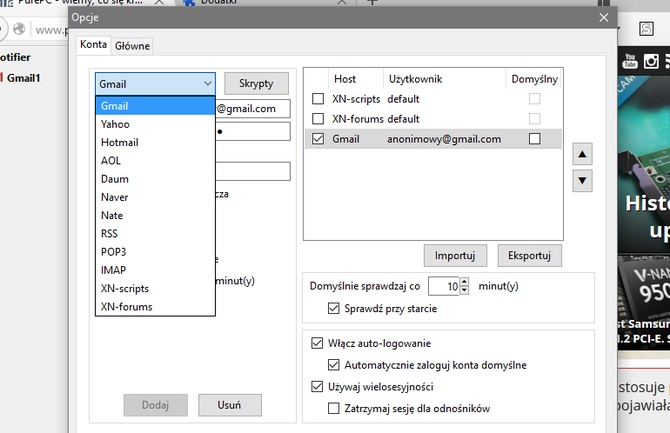Viewport: 670px width, 433px height.
Task: Select highlighted Gmail option in host list
Action: click(x=155, y=106)
